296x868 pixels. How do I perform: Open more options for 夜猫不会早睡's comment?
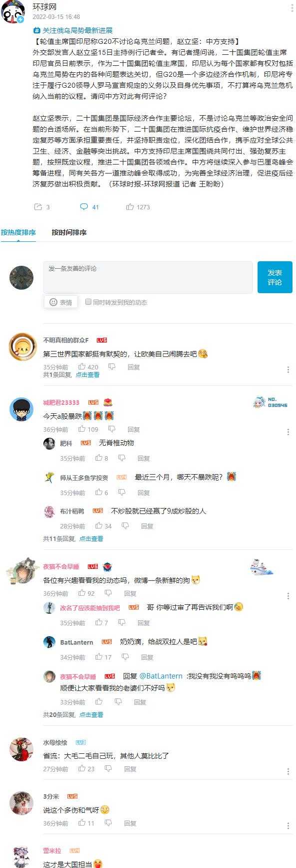288,596
